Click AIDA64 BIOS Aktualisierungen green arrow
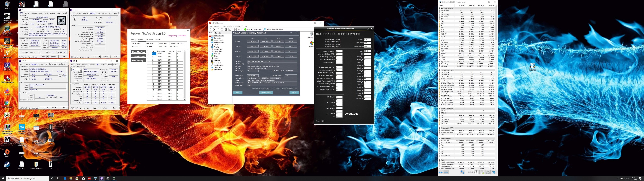Viewport: 644px width, 181px height. [245, 29]
